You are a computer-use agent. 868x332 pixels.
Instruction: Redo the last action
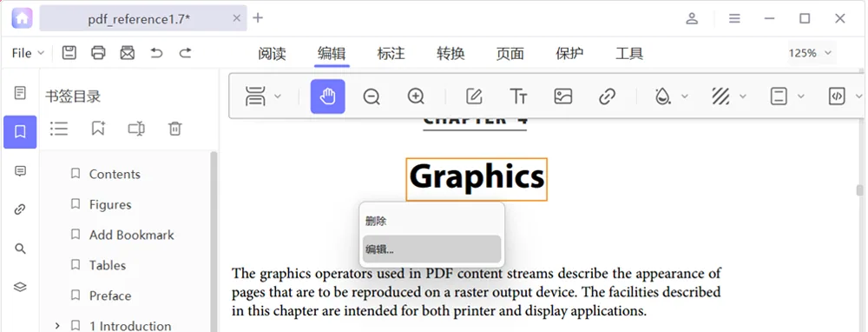[x=186, y=53]
